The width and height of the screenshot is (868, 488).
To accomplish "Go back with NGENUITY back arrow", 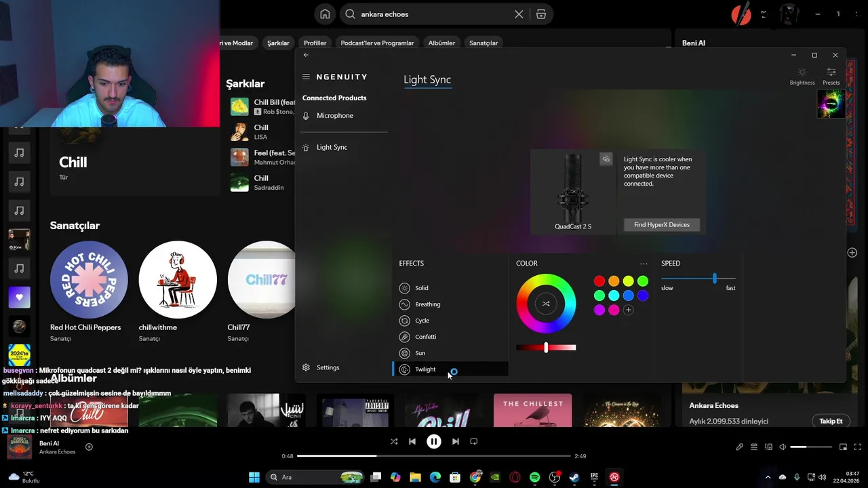I will pos(306,55).
